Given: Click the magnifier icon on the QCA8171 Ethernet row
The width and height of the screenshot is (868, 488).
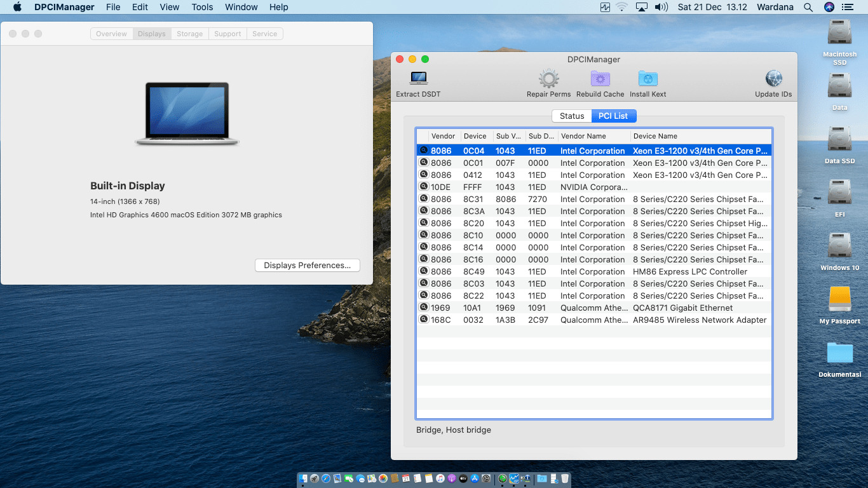Looking at the screenshot, I should (x=424, y=308).
